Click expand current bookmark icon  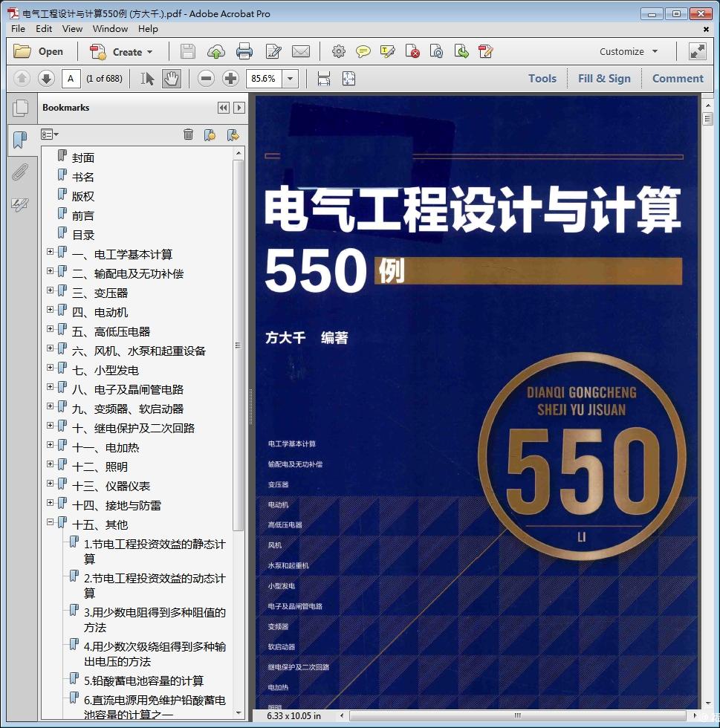233,134
